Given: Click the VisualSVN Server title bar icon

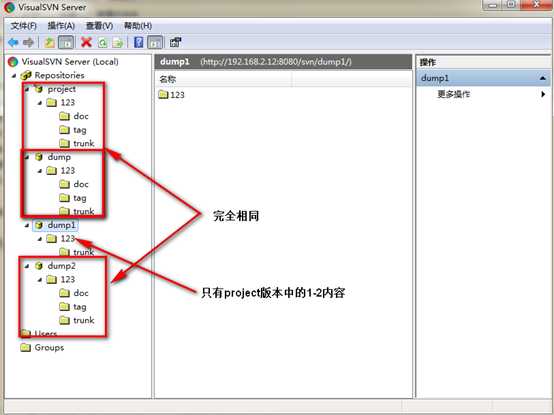Looking at the screenshot, I should (x=9, y=7).
